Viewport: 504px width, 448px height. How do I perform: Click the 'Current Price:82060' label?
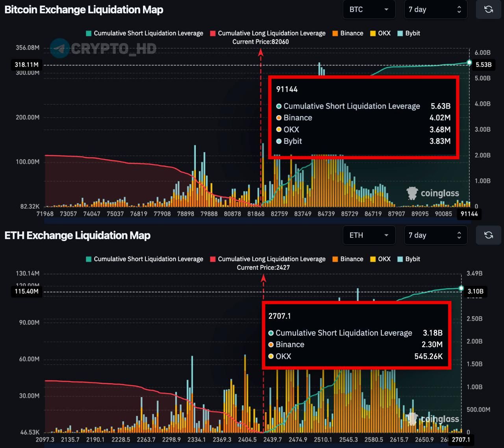click(261, 42)
